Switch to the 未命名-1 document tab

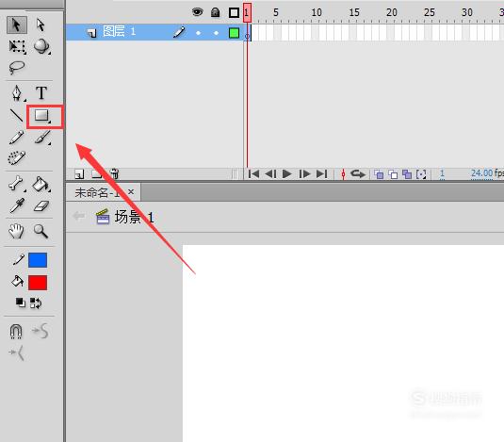(x=97, y=192)
